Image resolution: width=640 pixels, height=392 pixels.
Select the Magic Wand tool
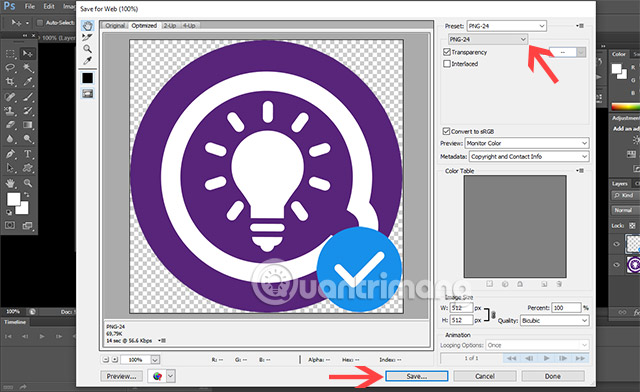pyautogui.click(x=28, y=68)
